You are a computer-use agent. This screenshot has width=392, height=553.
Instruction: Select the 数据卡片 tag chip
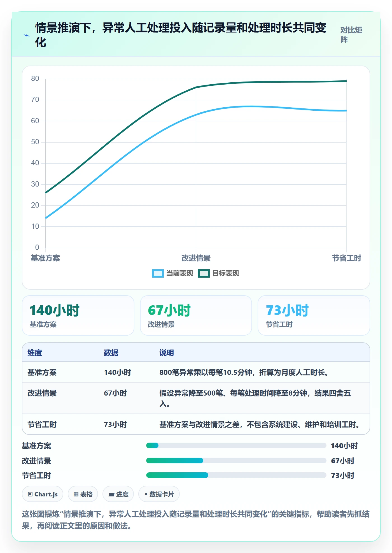point(159,494)
